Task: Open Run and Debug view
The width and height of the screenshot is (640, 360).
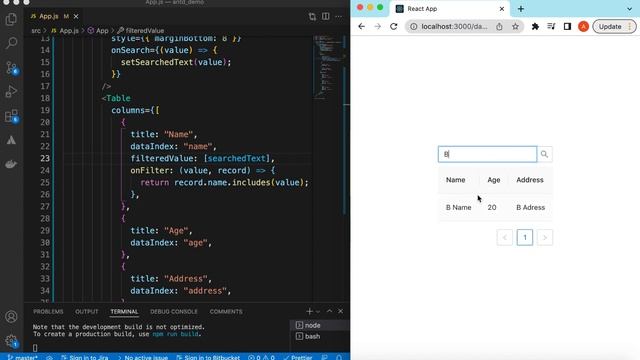Action: [x=11, y=91]
